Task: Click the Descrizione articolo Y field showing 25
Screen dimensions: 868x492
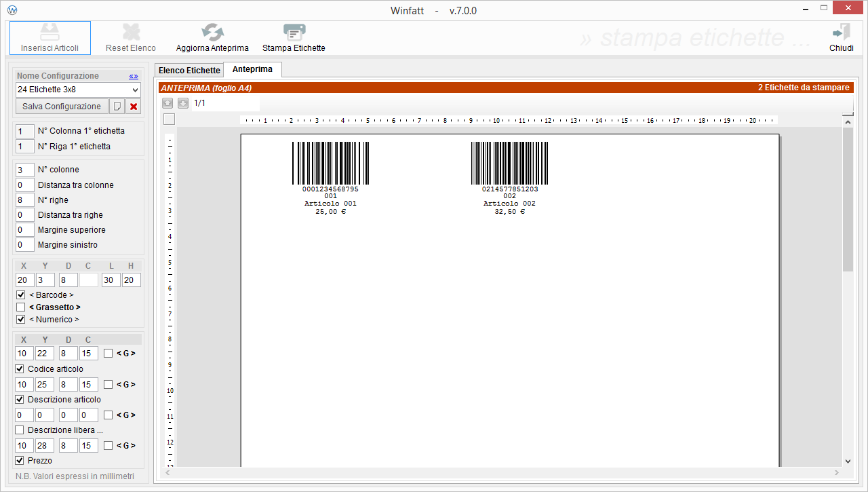Action: [45, 385]
